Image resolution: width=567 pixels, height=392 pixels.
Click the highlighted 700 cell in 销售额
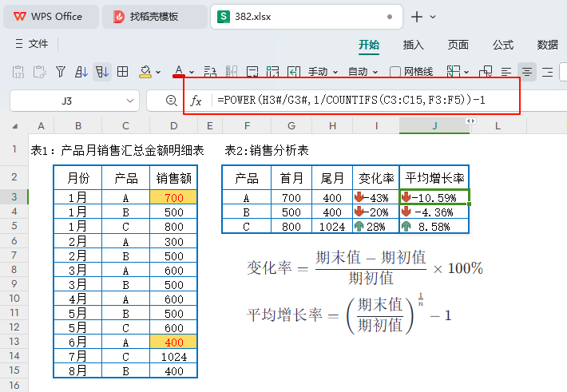pyautogui.click(x=173, y=197)
